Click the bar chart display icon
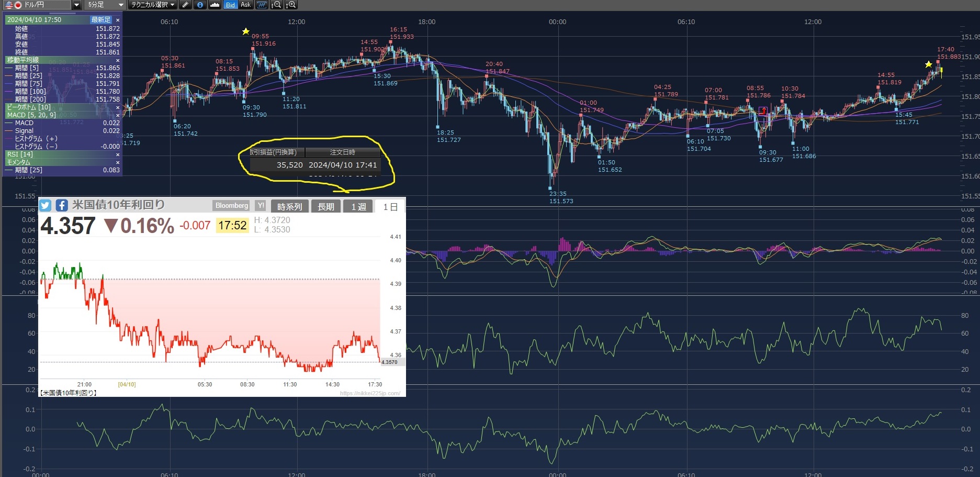 point(262,5)
